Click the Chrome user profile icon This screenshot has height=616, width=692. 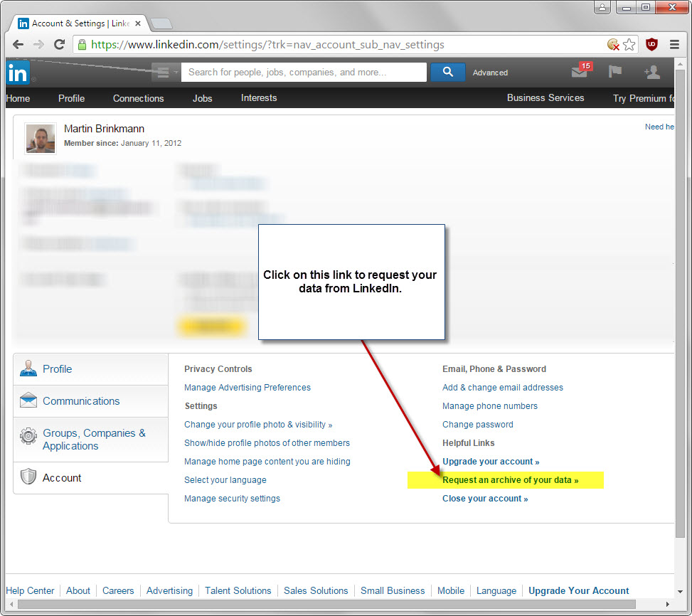[602, 7]
